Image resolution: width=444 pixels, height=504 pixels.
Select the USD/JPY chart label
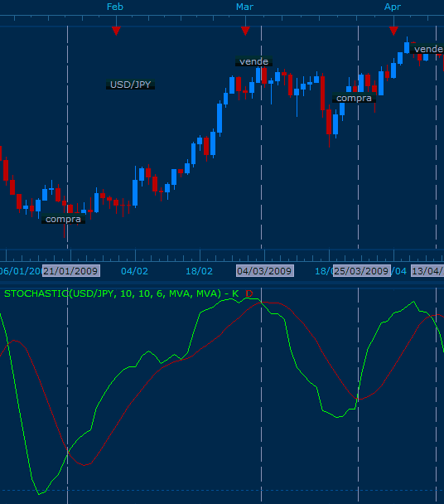pyautogui.click(x=130, y=85)
